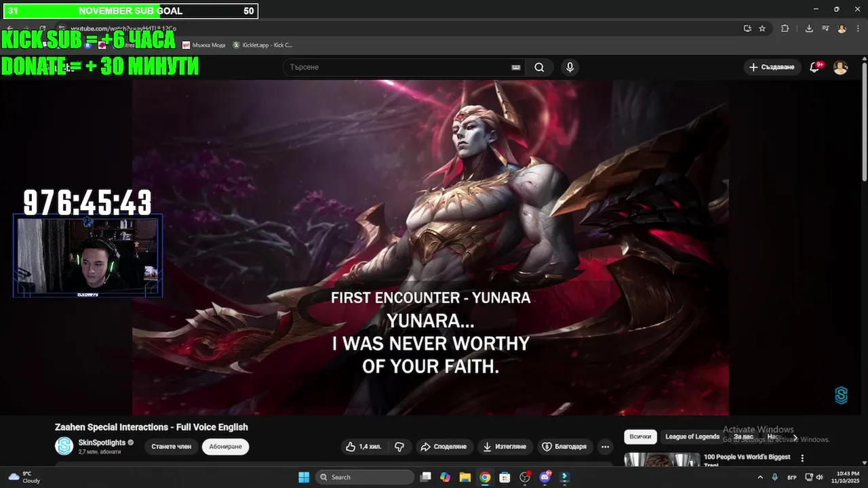Image resolution: width=868 pixels, height=488 pixels.
Task: Click the page vertical scrollbar
Action: [x=864, y=122]
